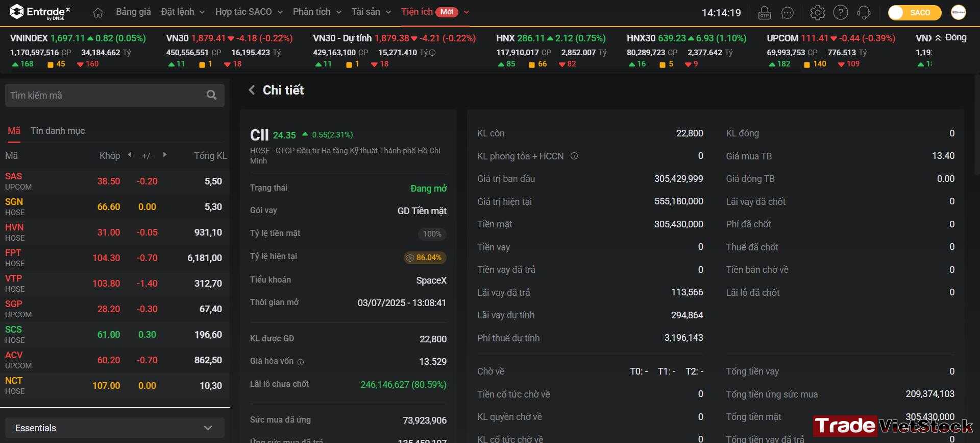Open the Đặt lệnh dropdown menu
The height and width of the screenshot is (443, 980).
[x=183, y=12]
